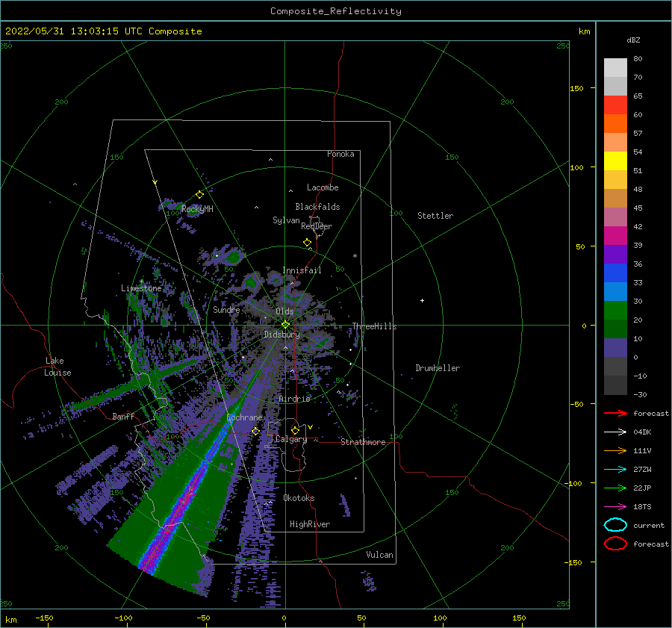Click the magenta 18TS arrow in legend
The height and width of the screenshot is (628, 672).
[x=615, y=507]
